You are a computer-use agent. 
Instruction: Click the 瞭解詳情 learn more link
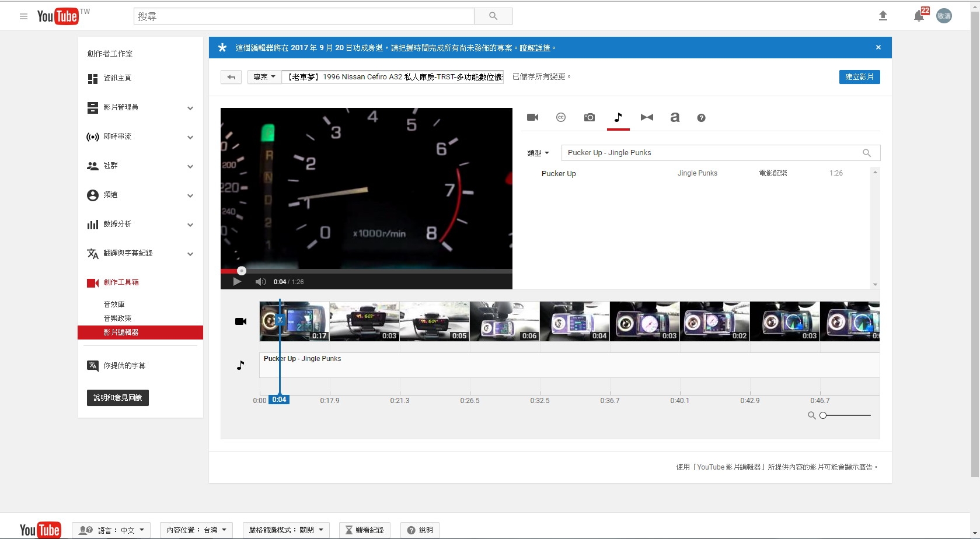pyautogui.click(x=535, y=48)
